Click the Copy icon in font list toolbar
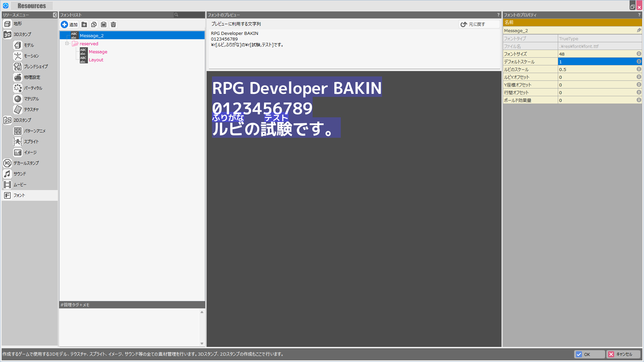 (94, 24)
